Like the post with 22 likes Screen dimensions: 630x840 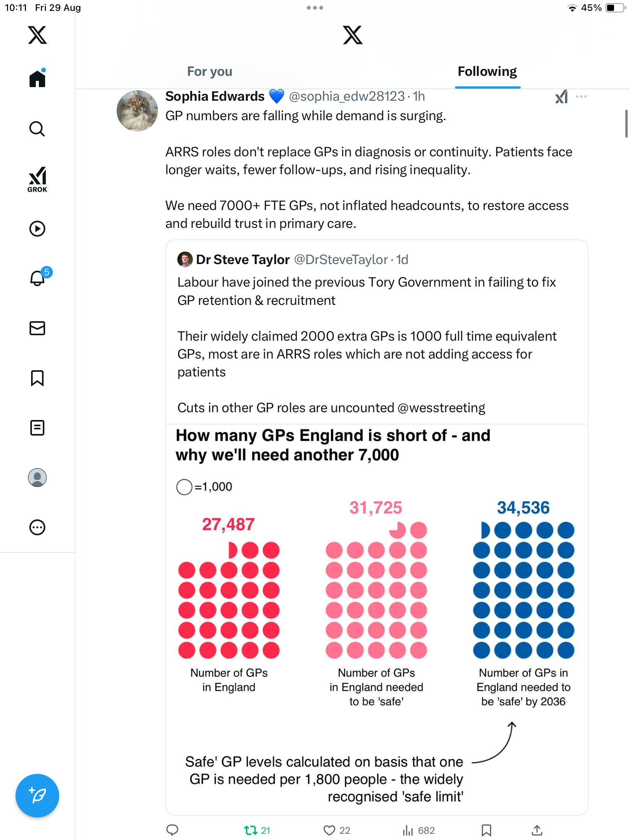[x=329, y=830]
